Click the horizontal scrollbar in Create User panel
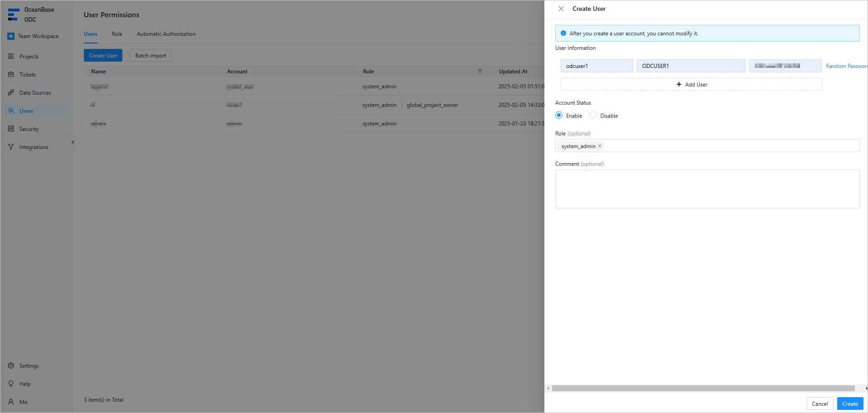868x413 pixels. tap(703, 389)
